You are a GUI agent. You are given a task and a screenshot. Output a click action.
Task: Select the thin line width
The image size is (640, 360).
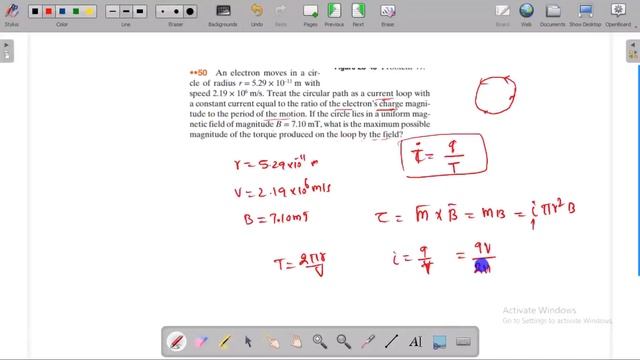113,11
